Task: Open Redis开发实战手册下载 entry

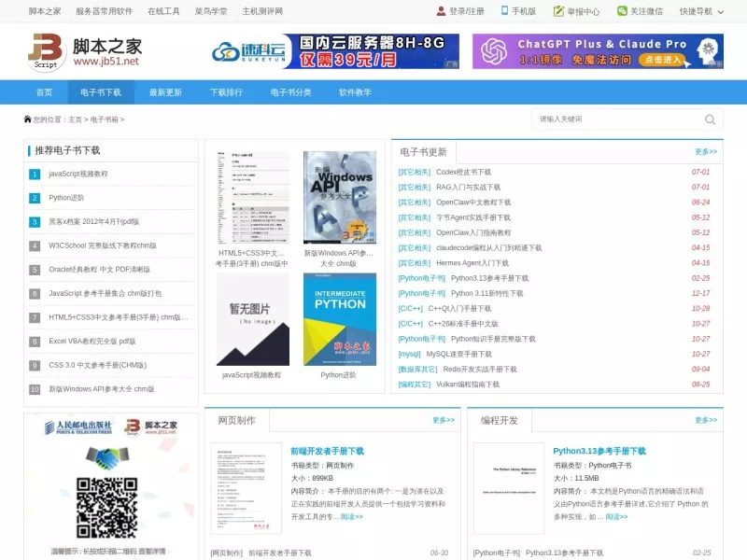Action: point(480,369)
